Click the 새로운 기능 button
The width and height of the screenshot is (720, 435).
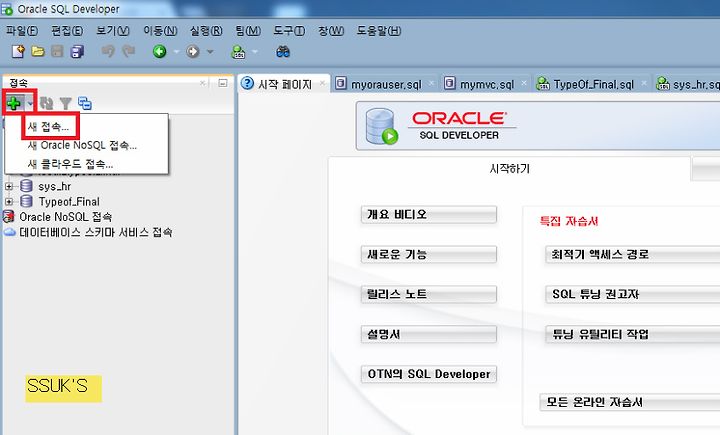pyautogui.click(x=428, y=254)
